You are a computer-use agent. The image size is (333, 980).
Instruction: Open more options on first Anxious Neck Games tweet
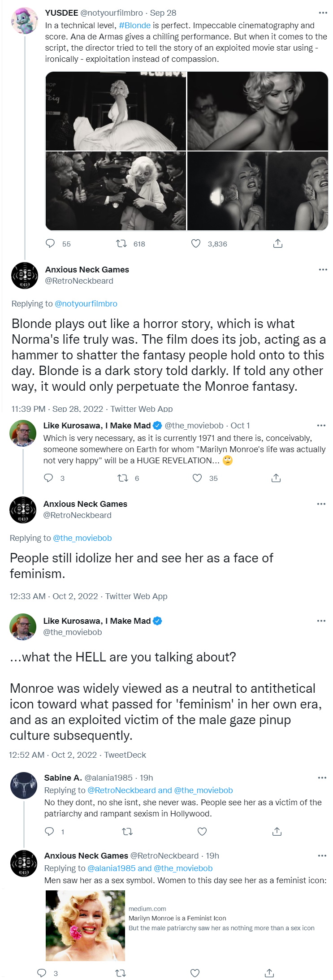(x=323, y=269)
